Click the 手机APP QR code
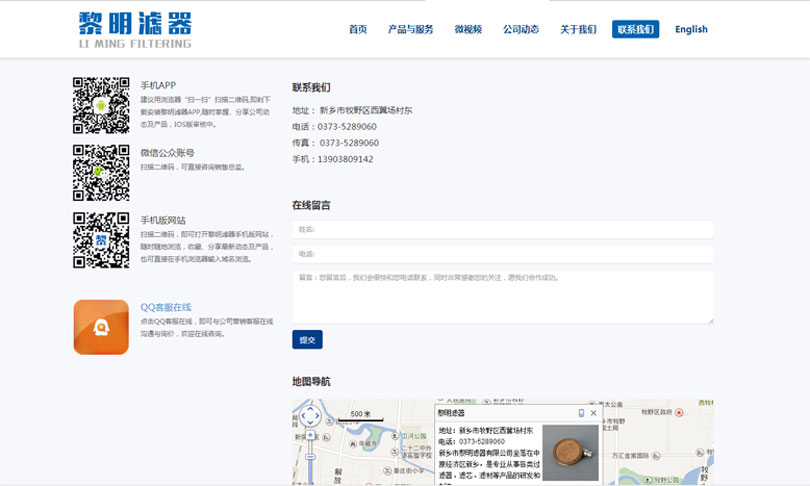 [x=101, y=106]
